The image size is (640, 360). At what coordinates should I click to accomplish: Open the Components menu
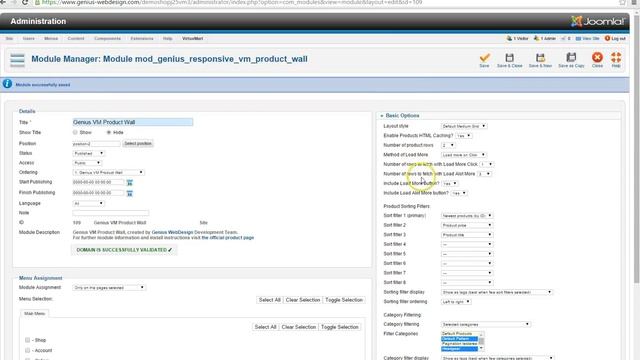(x=107, y=38)
